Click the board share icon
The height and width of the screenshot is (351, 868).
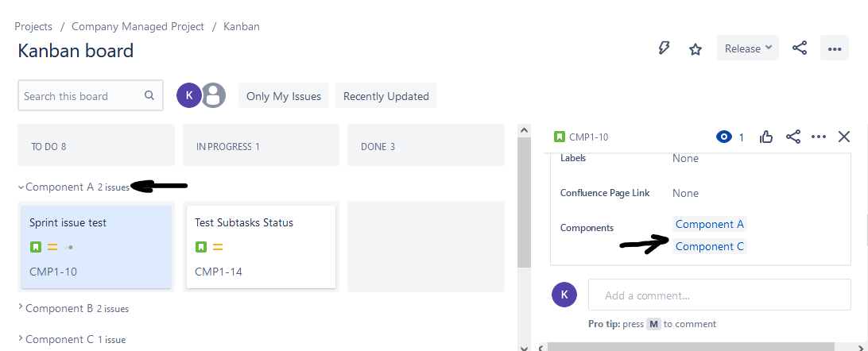coord(800,48)
